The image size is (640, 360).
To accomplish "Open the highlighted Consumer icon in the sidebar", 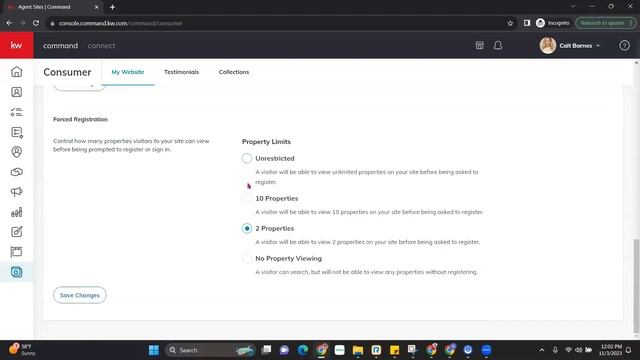I will (x=16, y=272).
